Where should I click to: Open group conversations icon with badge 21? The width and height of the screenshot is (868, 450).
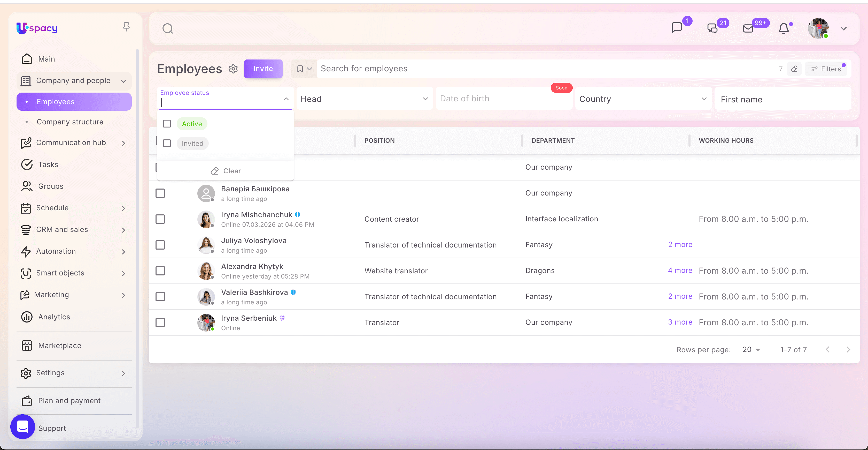712,28
